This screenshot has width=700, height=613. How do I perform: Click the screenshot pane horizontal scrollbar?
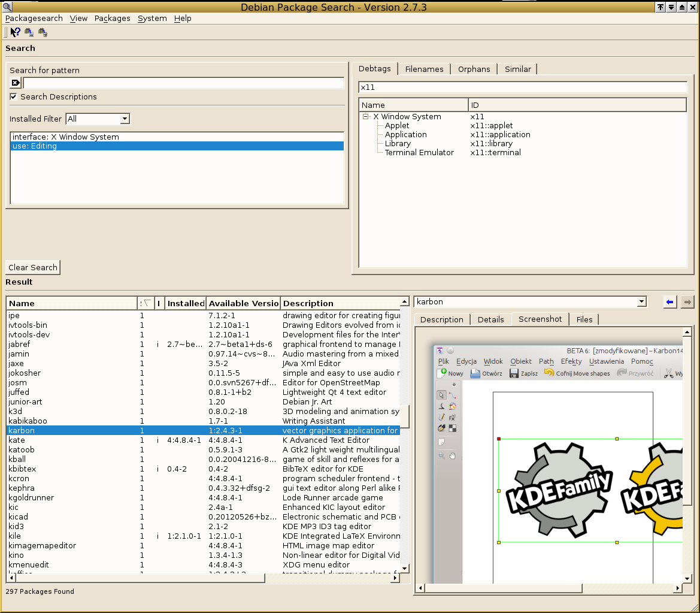point(504,588)
